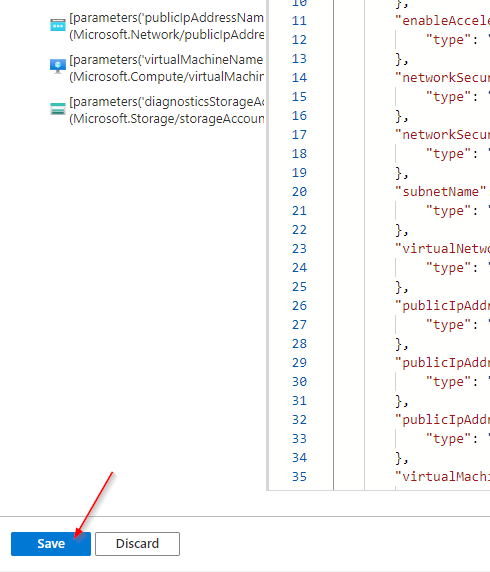This screenshot has width=490, height=572.
Task: Click the "type" key on line 12
Action: click(448, 40)
